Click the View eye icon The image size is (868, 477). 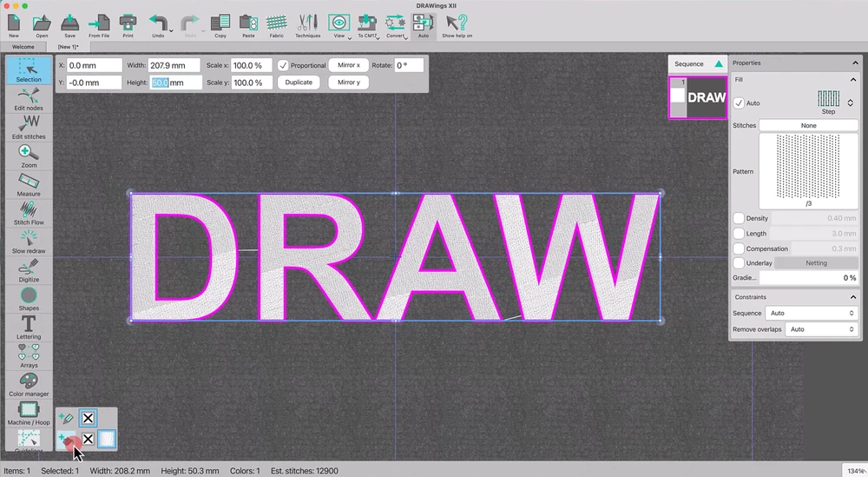(339, 23)
